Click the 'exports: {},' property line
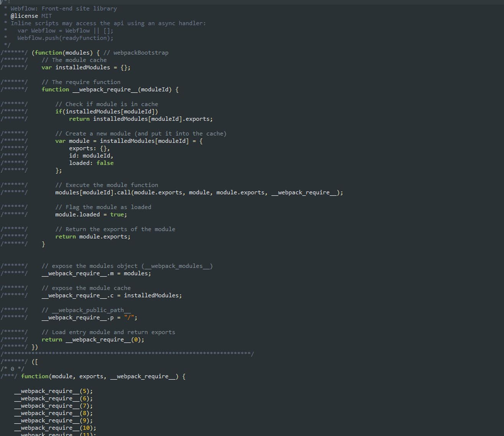The image size is (504, 436). pyautogui.click(x=89, y=148)
